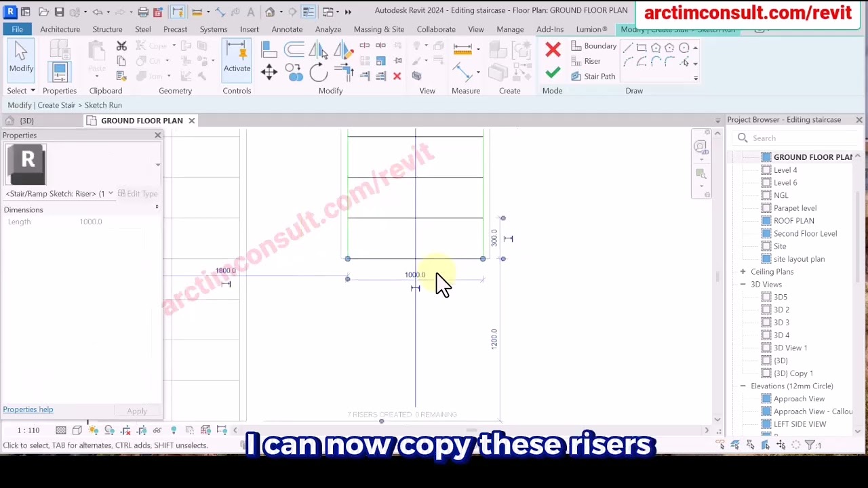Open the File menu

pos(17,29)
